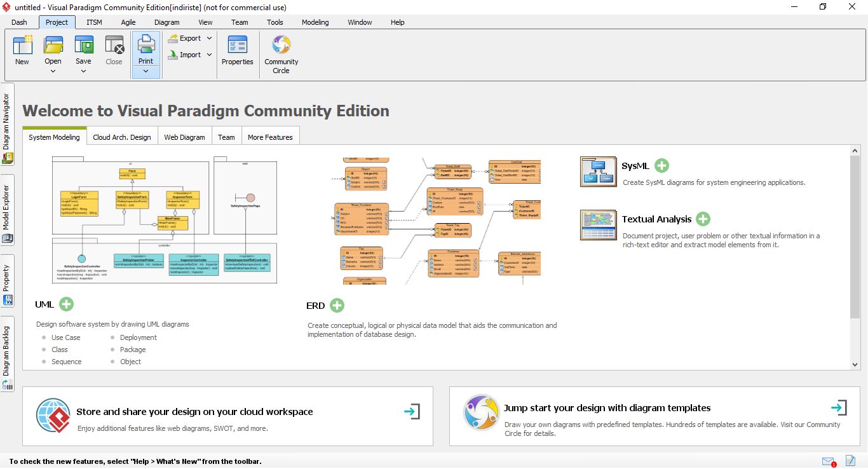This screenshot has width=868, height=469.
Task: Click the diagram templates circle icon
Action: point(481,412)
